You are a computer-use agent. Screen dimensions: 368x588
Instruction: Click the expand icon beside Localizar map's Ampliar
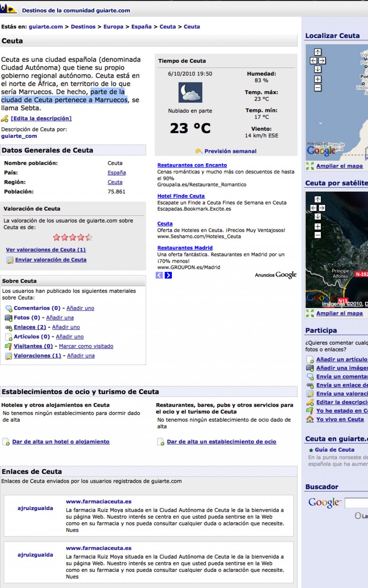tap(310, 166)
